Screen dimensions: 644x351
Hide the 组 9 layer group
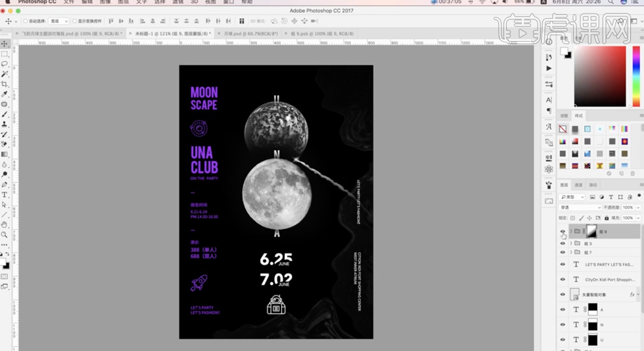point(563,231)
